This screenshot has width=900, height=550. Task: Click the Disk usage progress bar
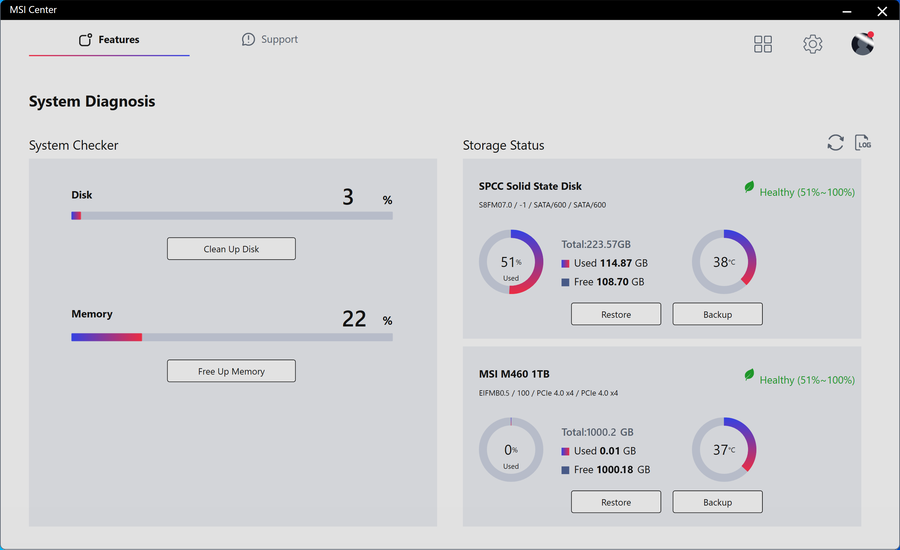(x=232, y=216)
